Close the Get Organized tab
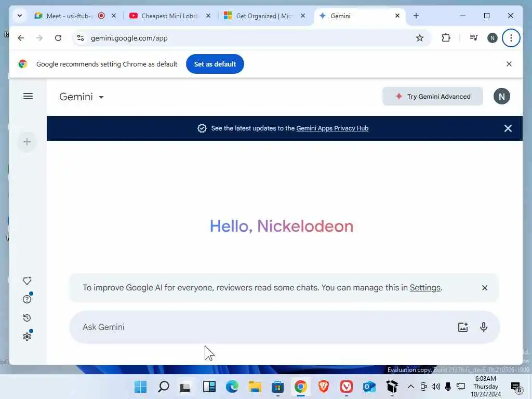This screenshot has height=399, width=532. pyautogui.click(x=303, y=16)
